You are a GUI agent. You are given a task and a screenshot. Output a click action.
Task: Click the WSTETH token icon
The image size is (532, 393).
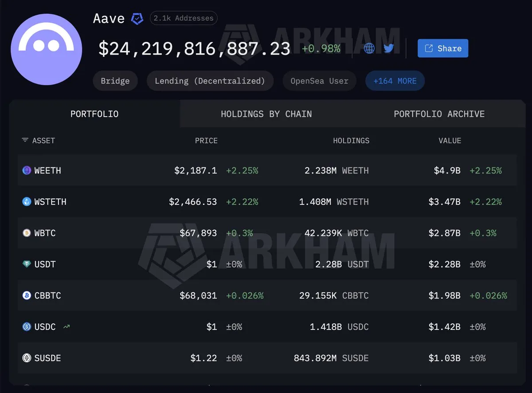[27, 202]
